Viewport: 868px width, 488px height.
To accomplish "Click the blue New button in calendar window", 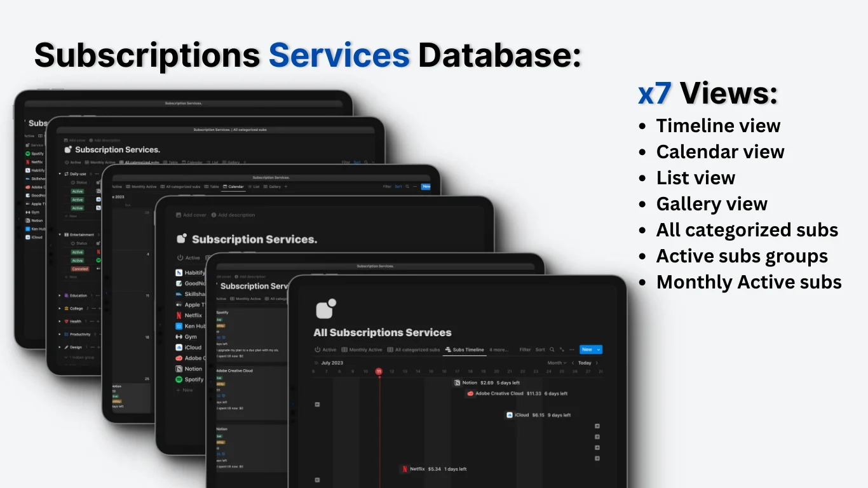I will tap(426, 187).
